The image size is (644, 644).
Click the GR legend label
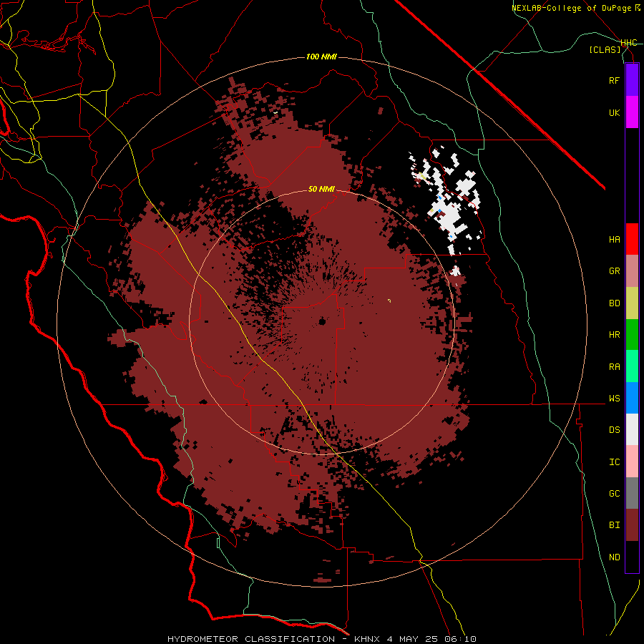click(614, 271)
